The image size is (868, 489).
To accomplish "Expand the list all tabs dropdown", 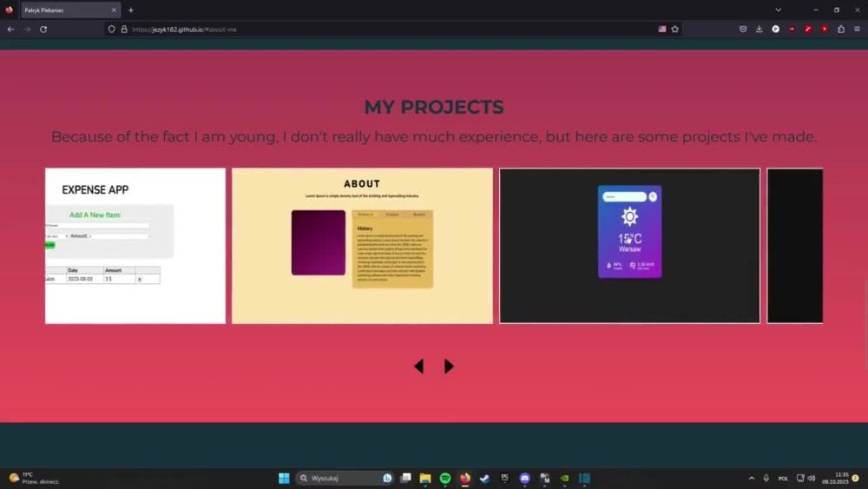I will pos(779,10).
